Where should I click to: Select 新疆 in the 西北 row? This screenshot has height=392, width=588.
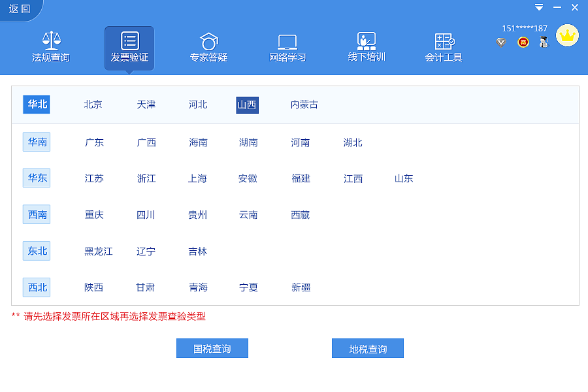[x=300, y=287]
